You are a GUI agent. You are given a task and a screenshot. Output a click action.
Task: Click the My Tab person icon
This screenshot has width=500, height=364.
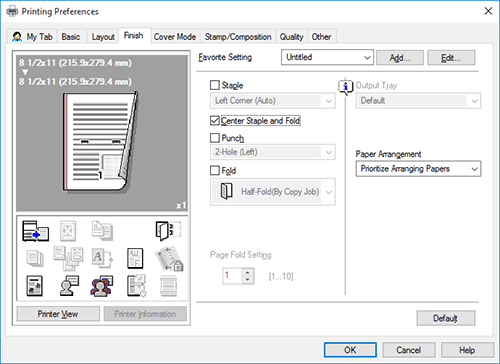(17, 37)
